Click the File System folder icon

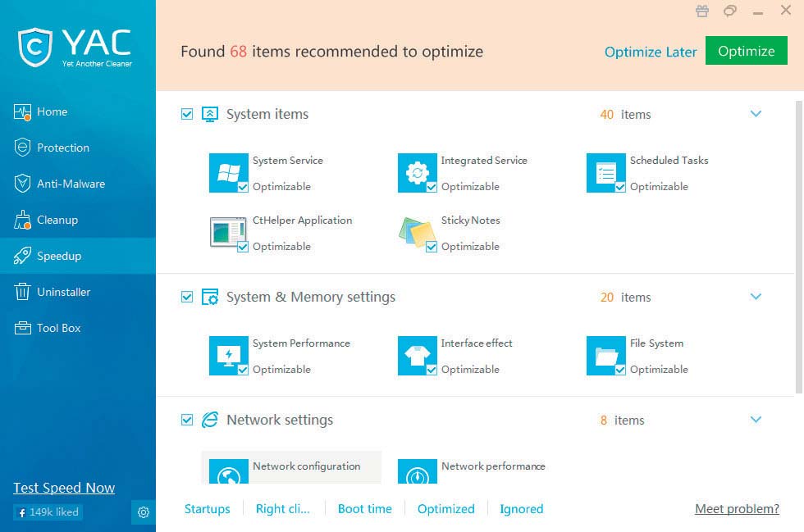tap(606, 356)
